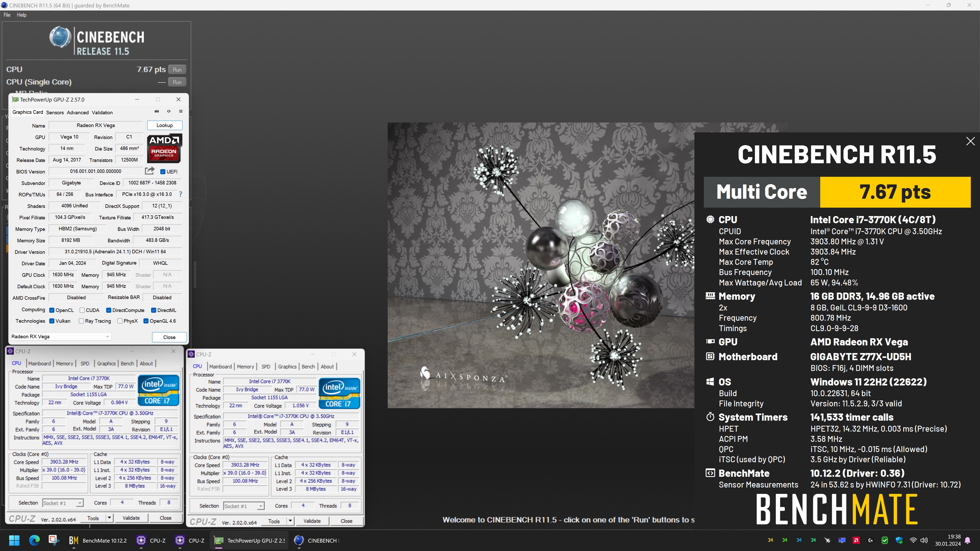980x551 pixels.
Task: Click the green checkmark tray icon
Action: [885, 540]
